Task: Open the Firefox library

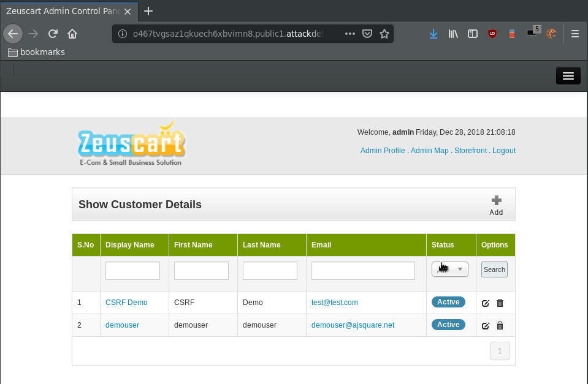Action: coord(453,34)
